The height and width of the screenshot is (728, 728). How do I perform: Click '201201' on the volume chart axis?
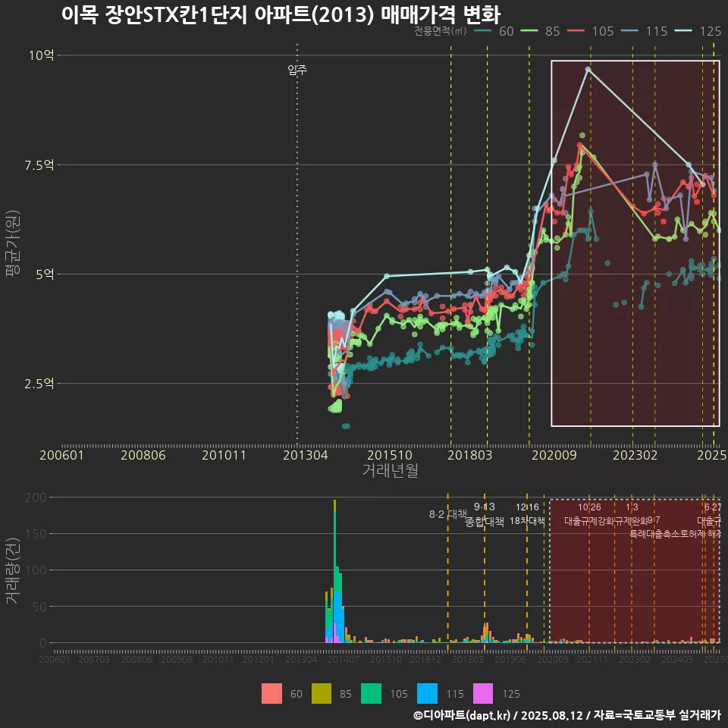tap(259, 660)
